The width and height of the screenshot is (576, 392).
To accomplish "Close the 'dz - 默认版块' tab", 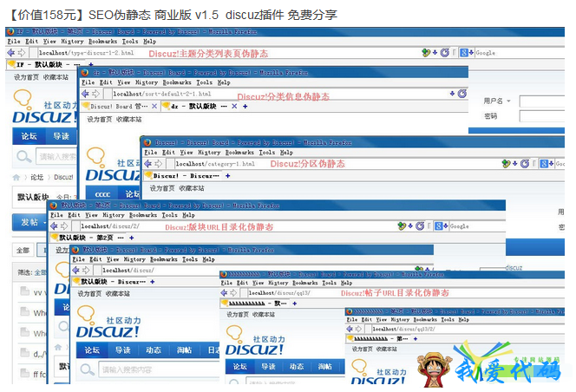I will point(234,106).
